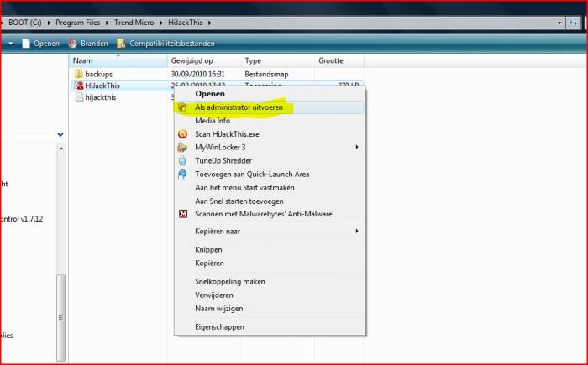Click the backups folder icon

pos(79,74)
